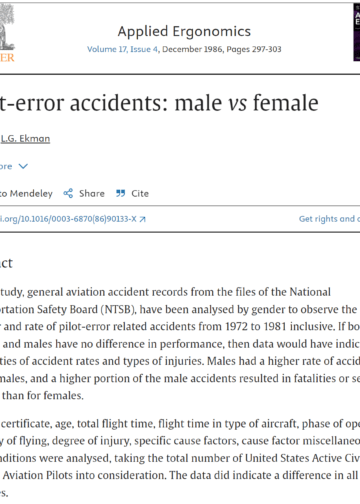Viewport: 360px width, 504px height.
Task: Expand the Show more chevron
Action: [23, 166]
